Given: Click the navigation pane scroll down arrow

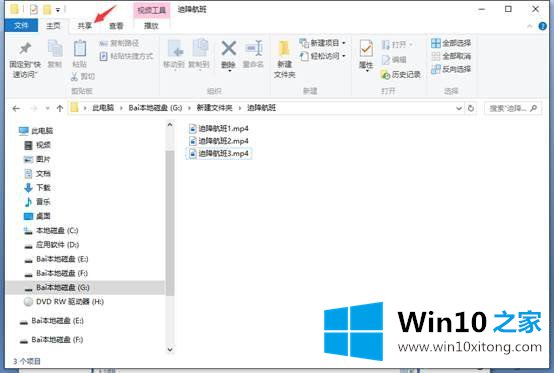Looking at the screenshot, I should 170,349.
